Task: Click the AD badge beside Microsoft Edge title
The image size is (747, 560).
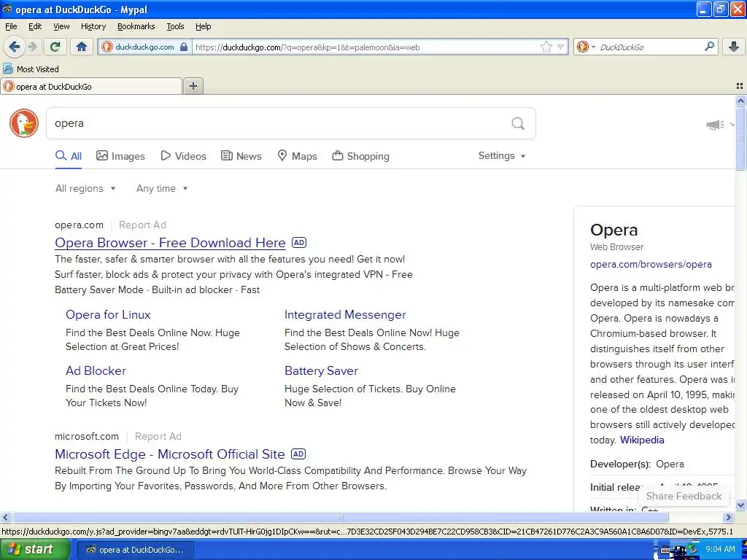Action: 298,454
